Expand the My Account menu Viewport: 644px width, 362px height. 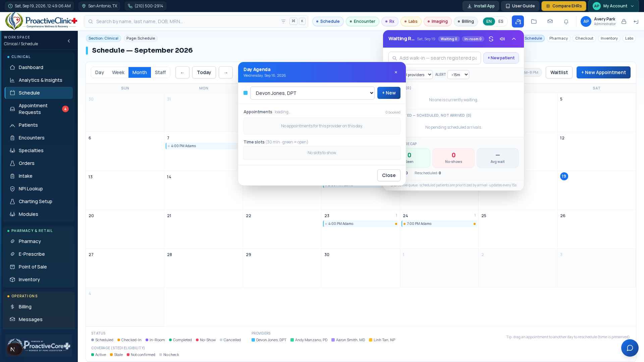coord(613,6)
